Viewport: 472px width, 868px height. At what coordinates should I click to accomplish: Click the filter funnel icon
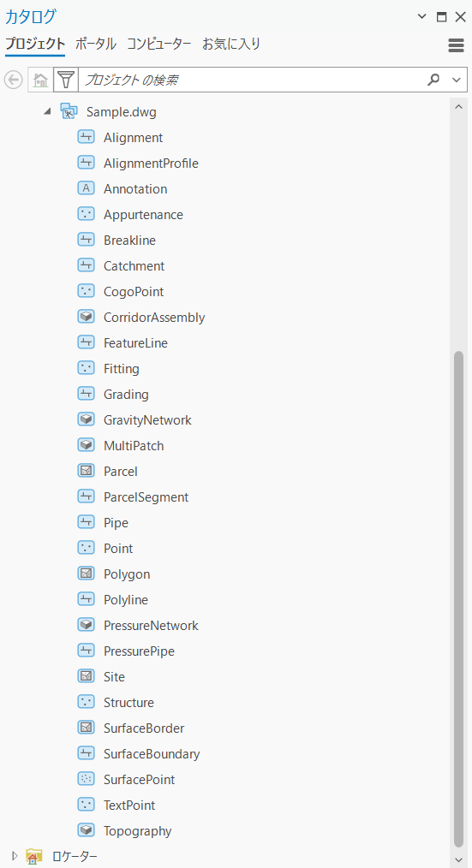point(66,80)
